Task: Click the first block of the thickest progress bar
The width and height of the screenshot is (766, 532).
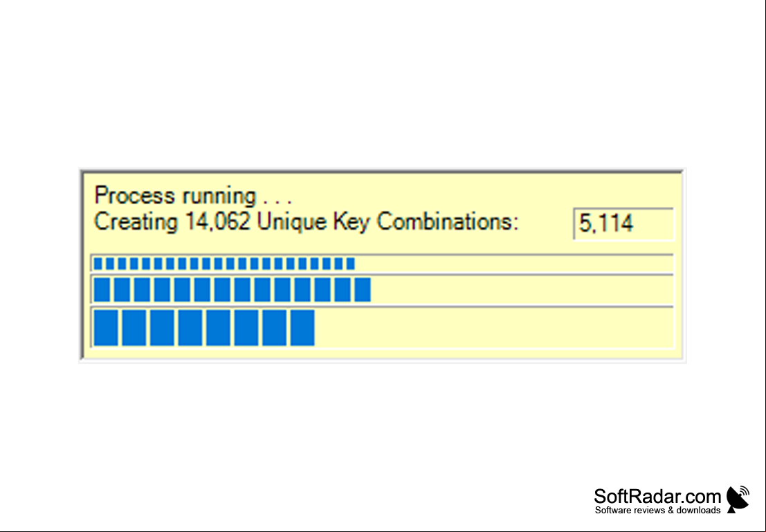Action: coord(105,328)
